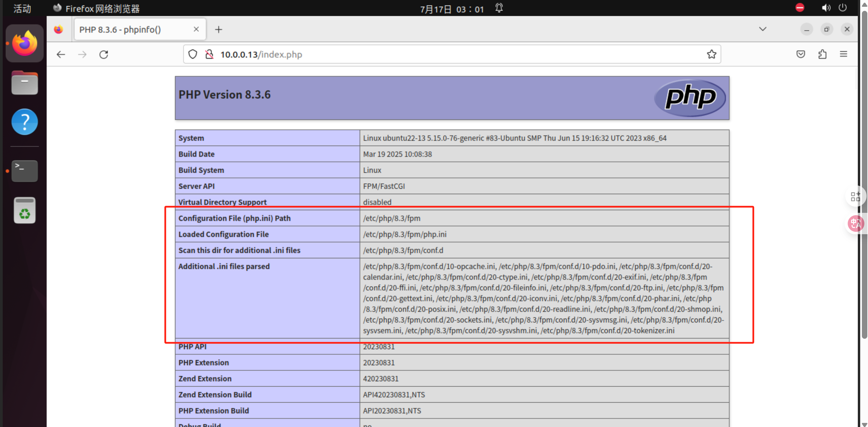Open the volume control in system tray
Image resolution: width=868 pixels, height=427 pixels.
(x=826, y=8)
